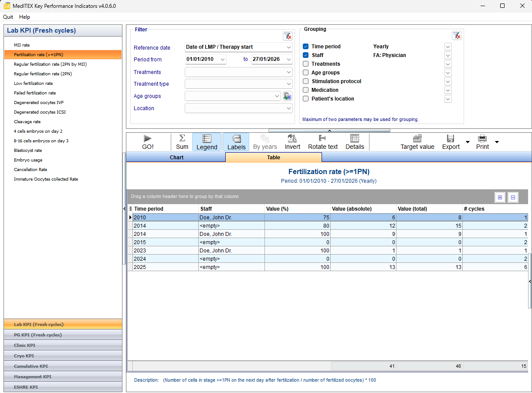532x393 pixels.
Task: Click the Rotate text toolbar icon
Action: click(x=322, y=138)
